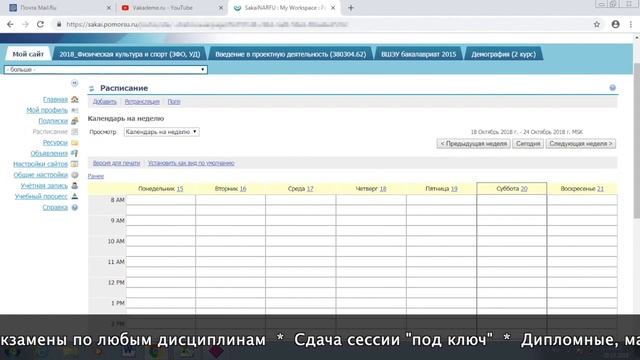The height and width of the screenshot is (360, 640).
Task: Click the site lock icon in address bar
Action: (59, 24)
